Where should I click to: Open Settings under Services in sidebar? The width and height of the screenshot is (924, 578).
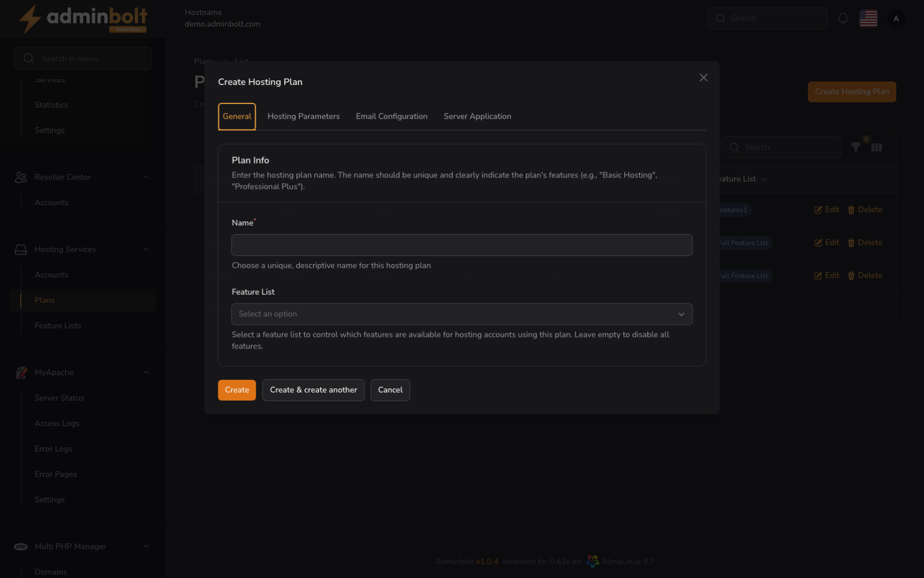pyautogui.click(x=50, y=130)
